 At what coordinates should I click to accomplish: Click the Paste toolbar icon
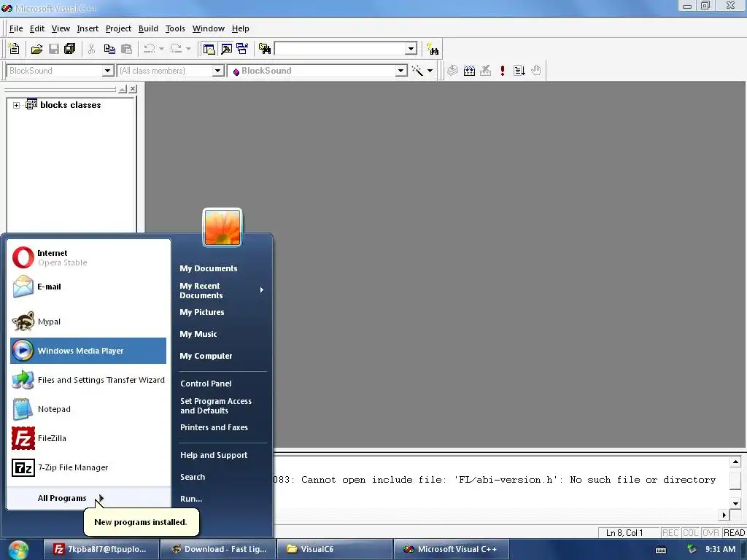(126, 49)
